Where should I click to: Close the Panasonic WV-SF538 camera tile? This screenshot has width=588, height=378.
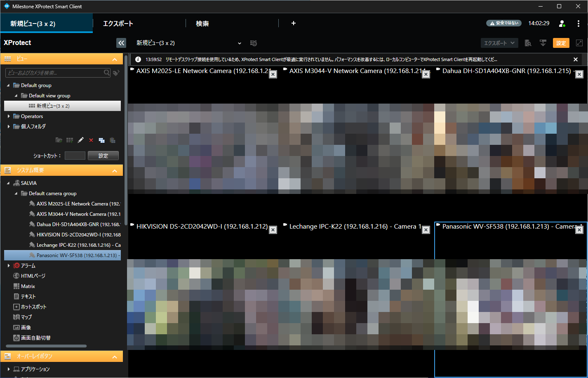579,230
